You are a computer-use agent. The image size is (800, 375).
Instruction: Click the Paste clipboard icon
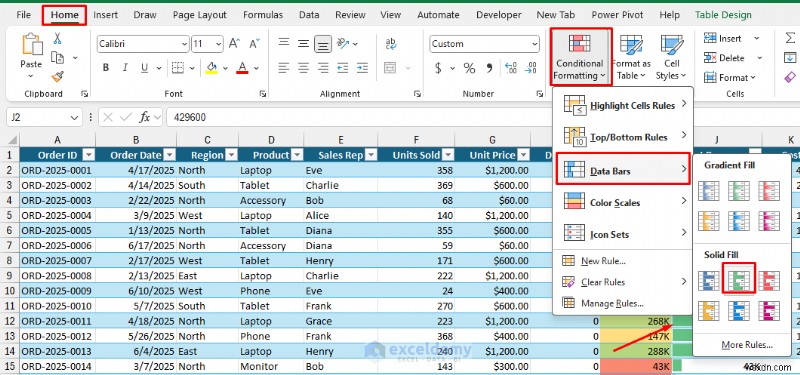point(31,44)
